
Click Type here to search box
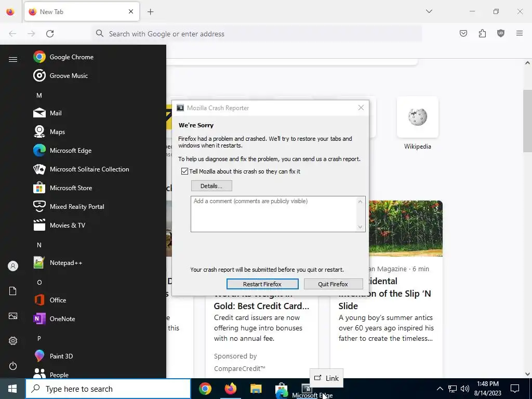pos(108,389)
